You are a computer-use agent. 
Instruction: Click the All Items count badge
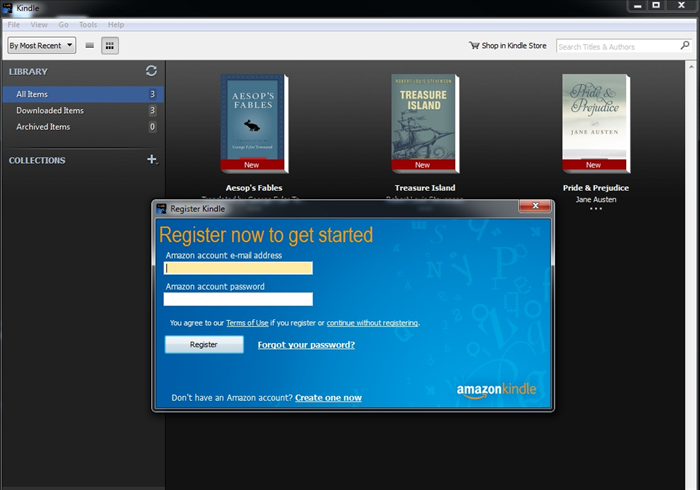pyautogui.click(x=152, y=94)
